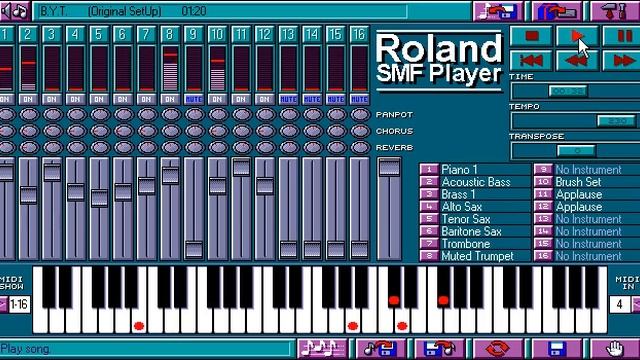Click the MIDI In value field showing 4

click(620, 304)
